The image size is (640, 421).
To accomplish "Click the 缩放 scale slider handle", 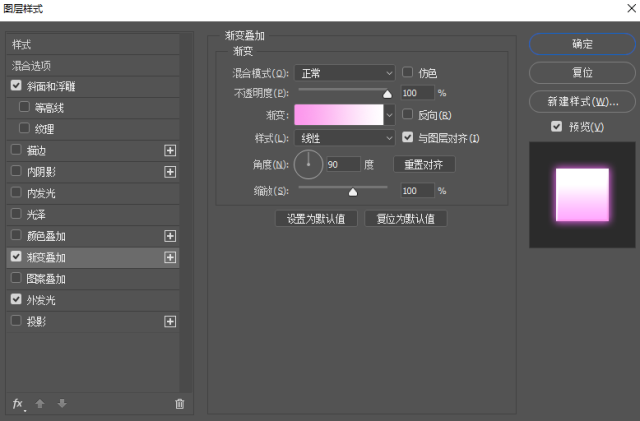I will pos(353,192).
